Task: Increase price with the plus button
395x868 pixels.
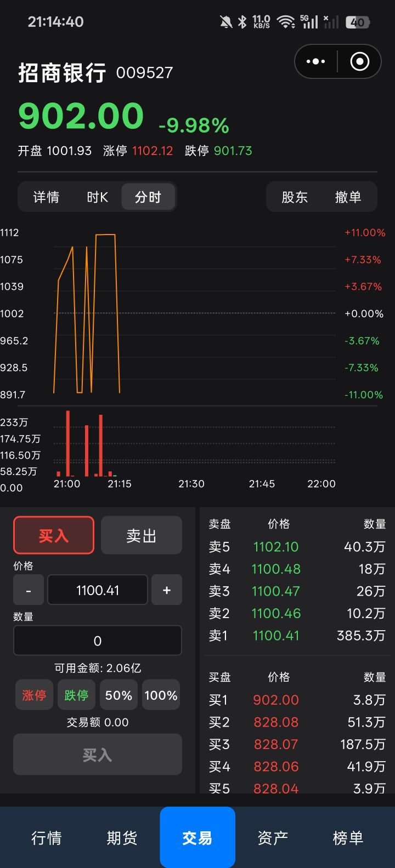Action: [167, 590]
